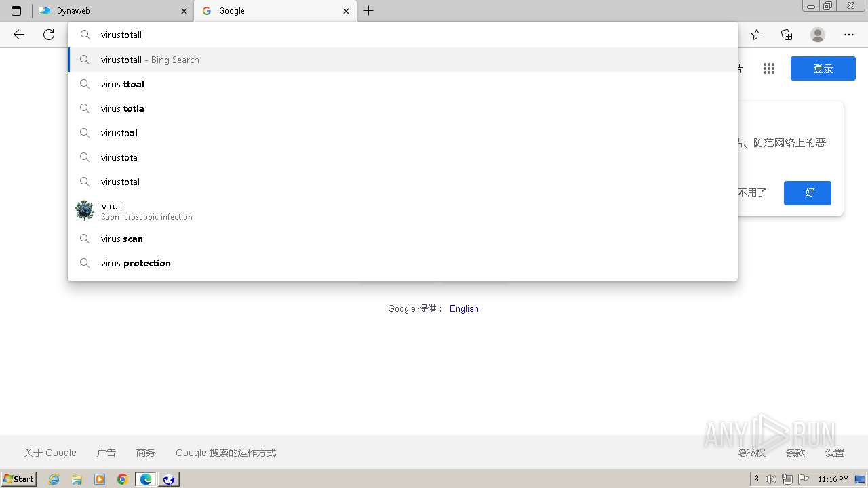Reload the current page
This screenshot has width=868, height=488.
coord(49,35)
